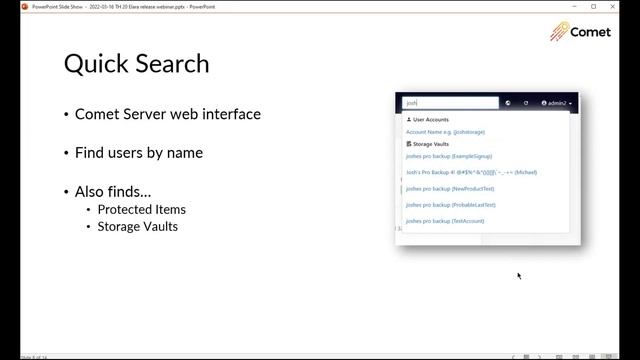Open the "Account Name e.g. (joshstorage)" result
This screenshot has width=640, height=360.
click(445, 132)
